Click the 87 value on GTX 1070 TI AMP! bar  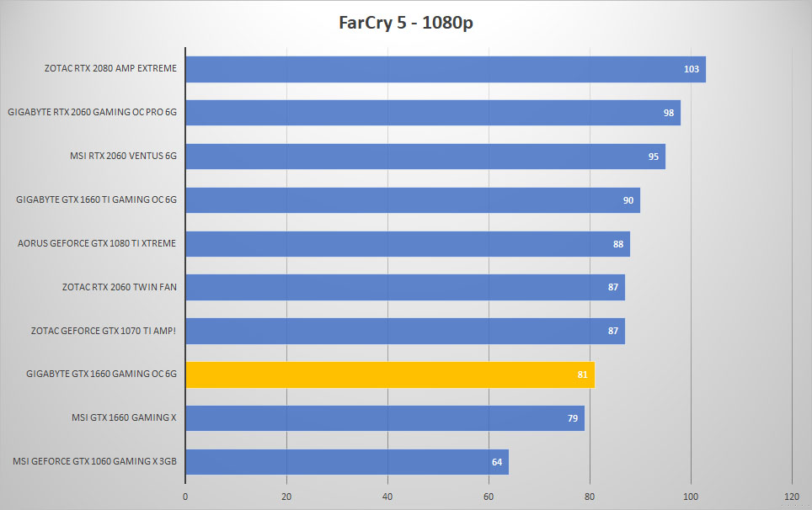tap(613, 331)
